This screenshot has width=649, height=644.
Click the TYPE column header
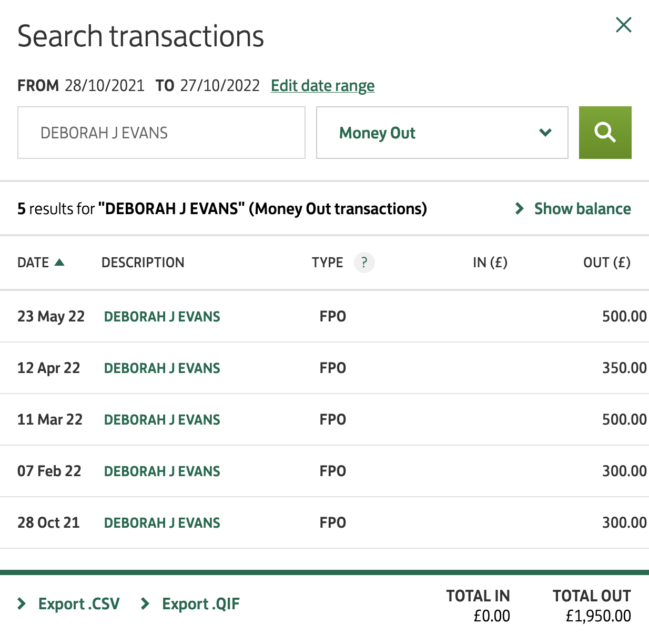pyautogui.click(x=327, y=263)
